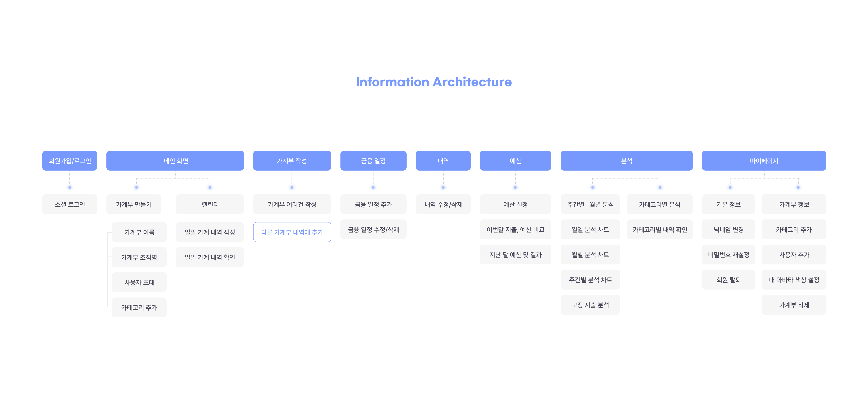The image size is (868, 394).
Task: Click the 주간별 · 월별 분석 node
Action: (x=590, y=204)
